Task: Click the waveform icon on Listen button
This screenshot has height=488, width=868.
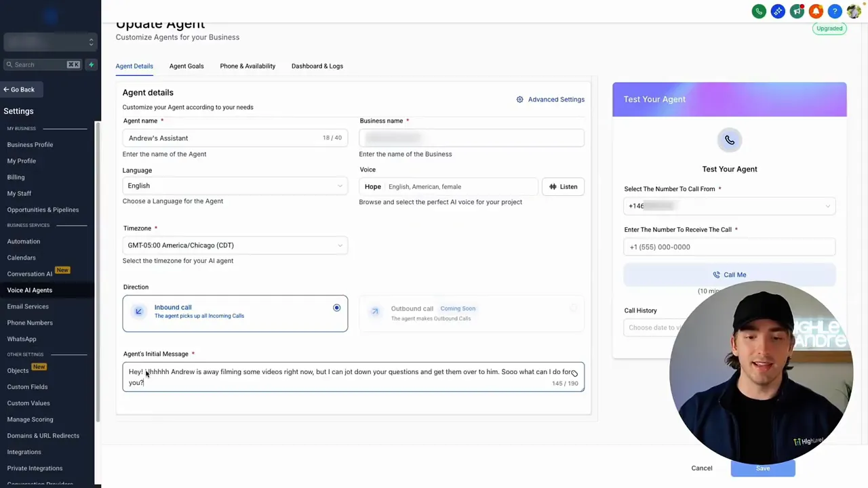Action: pos(553,187)
